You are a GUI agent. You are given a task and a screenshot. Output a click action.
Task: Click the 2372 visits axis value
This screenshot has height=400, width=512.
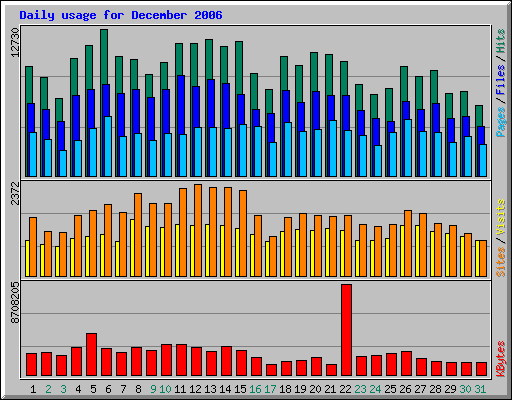pos(15,194)
